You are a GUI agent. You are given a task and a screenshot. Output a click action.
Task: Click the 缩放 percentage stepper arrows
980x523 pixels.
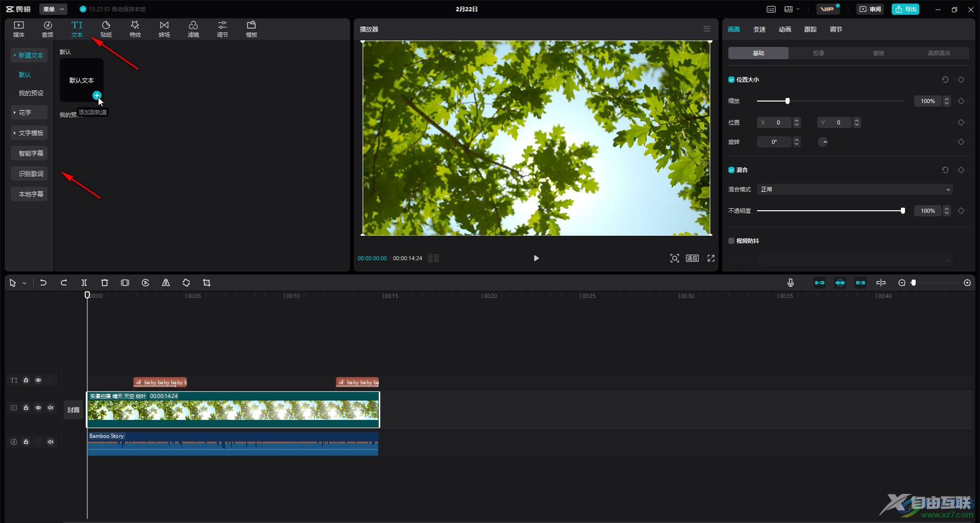pyautogui.click(x=947, y=101)
